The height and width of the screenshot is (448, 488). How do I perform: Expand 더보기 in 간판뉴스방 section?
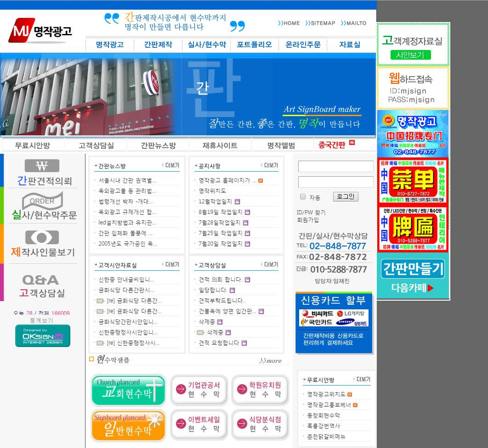tap(170, 165)
